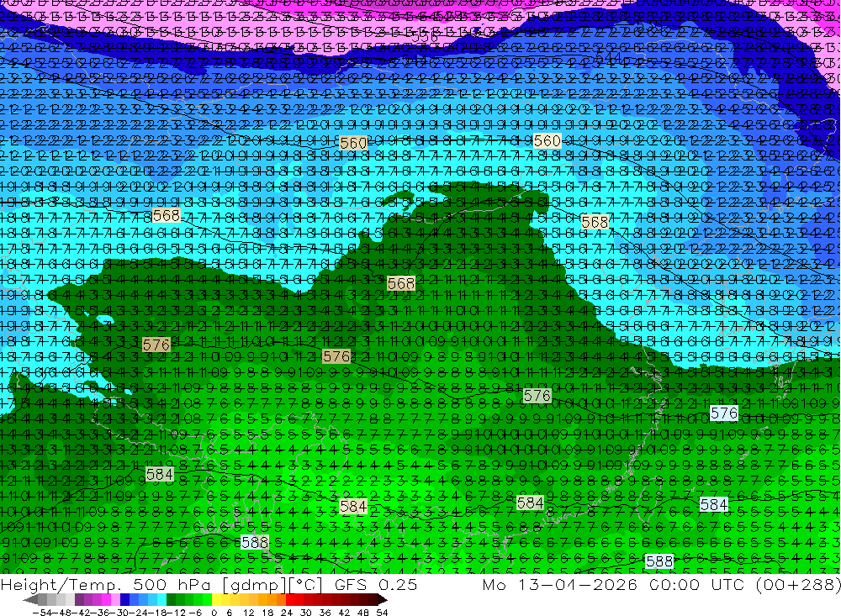This screenshot has height=616, width=841.
Task: Click the '568' label on the dark green area
Action: click(401, 283)
